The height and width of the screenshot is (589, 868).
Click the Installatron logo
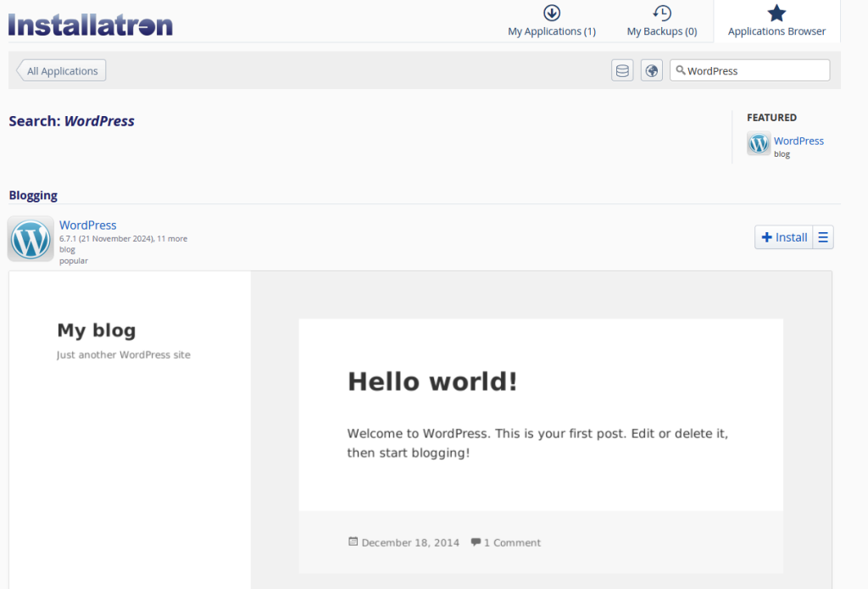91,24
